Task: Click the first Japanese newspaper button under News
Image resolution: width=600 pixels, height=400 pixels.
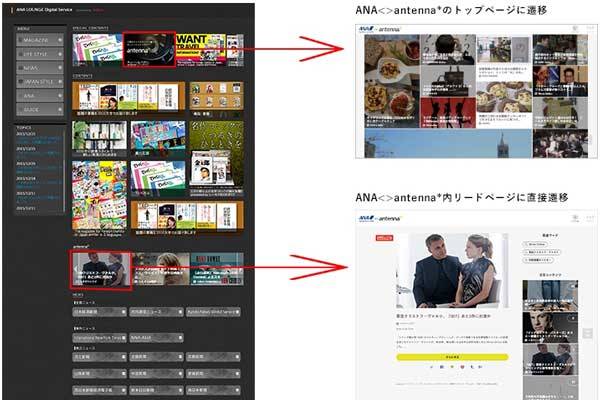Action: [99, 312]
